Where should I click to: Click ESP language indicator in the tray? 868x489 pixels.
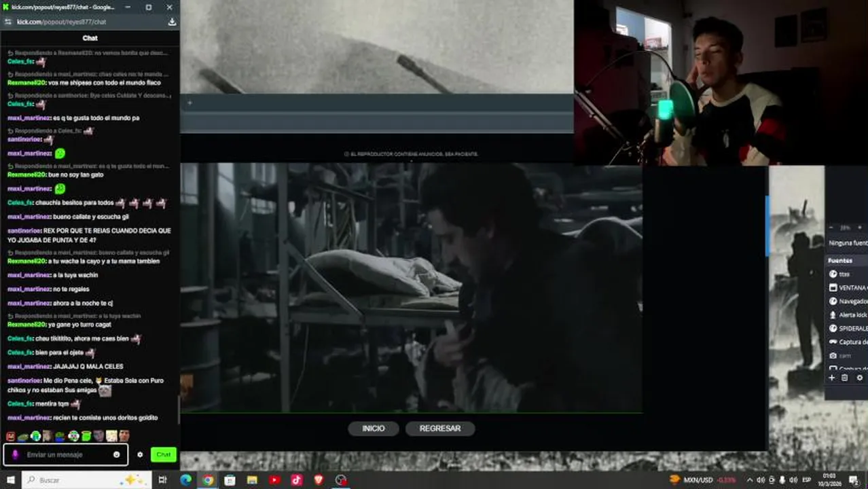807,480
